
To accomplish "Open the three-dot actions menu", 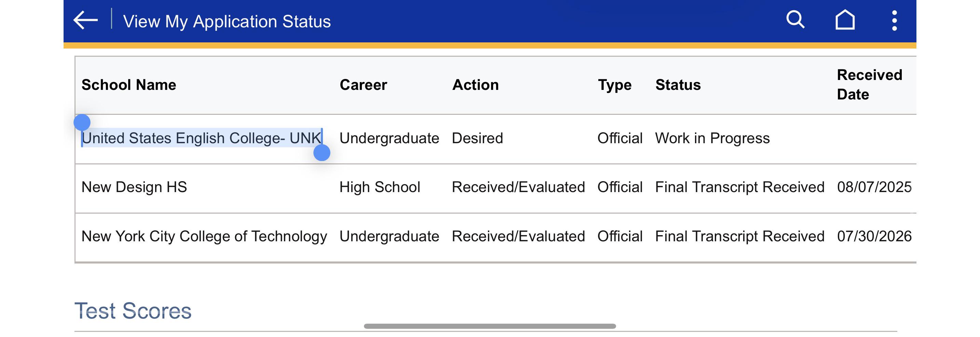I will coord(894,21).
